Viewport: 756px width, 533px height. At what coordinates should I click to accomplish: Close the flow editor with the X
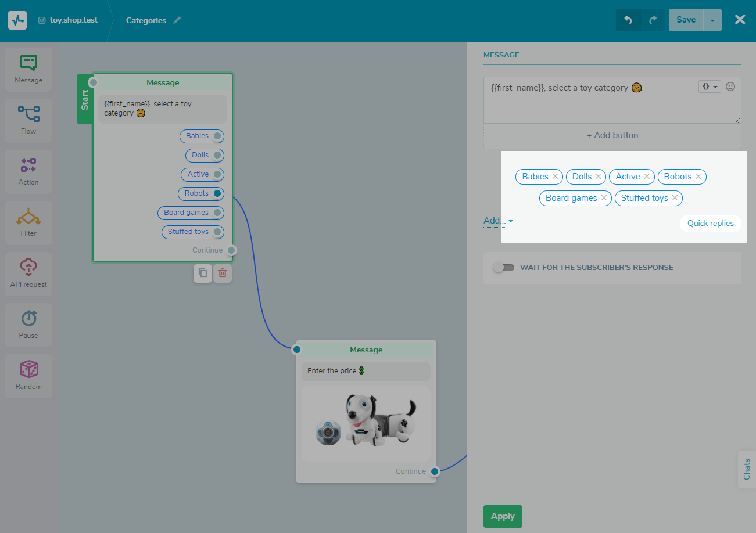tap(740, 20)
